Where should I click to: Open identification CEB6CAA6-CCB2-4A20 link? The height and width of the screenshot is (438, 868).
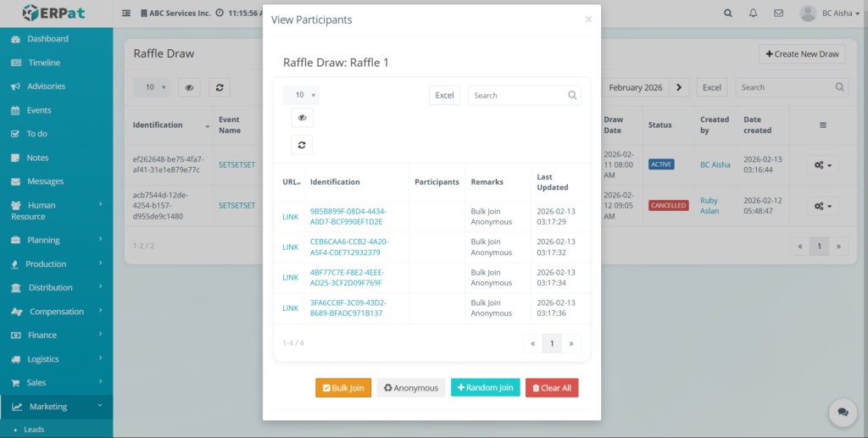(349, 247)
